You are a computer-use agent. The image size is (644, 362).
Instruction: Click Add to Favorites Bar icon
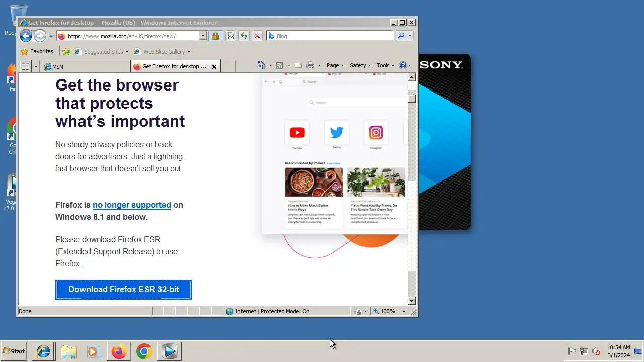pyautogui.click(x=66, y=52)
